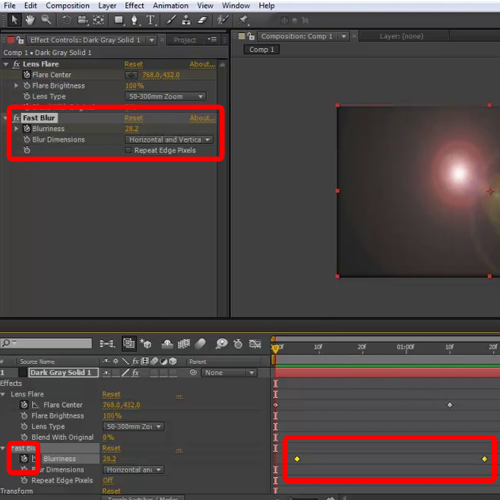Open Lens Flare About link

202,64
